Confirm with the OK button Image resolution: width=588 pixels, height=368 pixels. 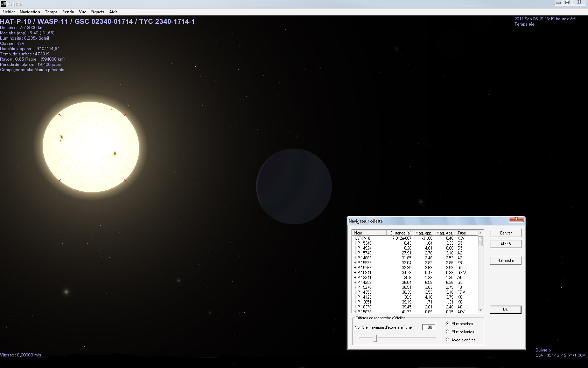click(x=505, y=309)
